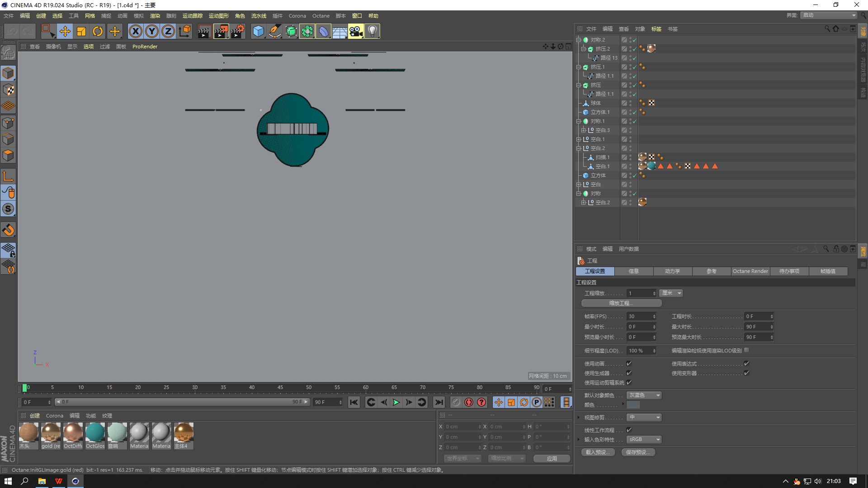
Task: Toggle the 使用表达式 checkbox
Action: (x=746, y=363)
